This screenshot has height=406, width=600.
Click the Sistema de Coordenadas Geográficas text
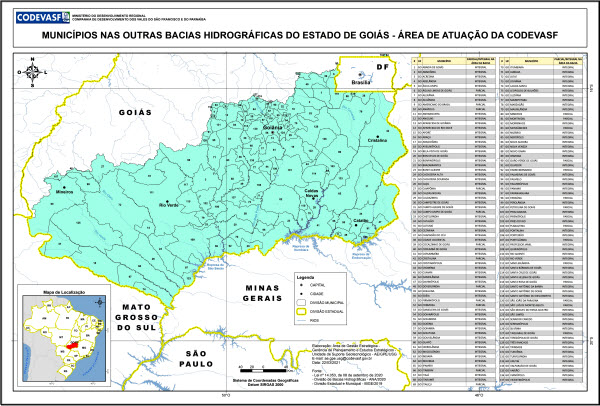coord(266,380)
